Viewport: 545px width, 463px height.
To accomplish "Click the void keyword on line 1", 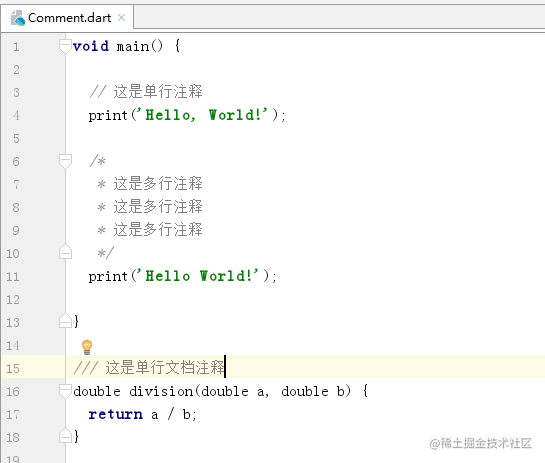I will click(x=91, y=46).
